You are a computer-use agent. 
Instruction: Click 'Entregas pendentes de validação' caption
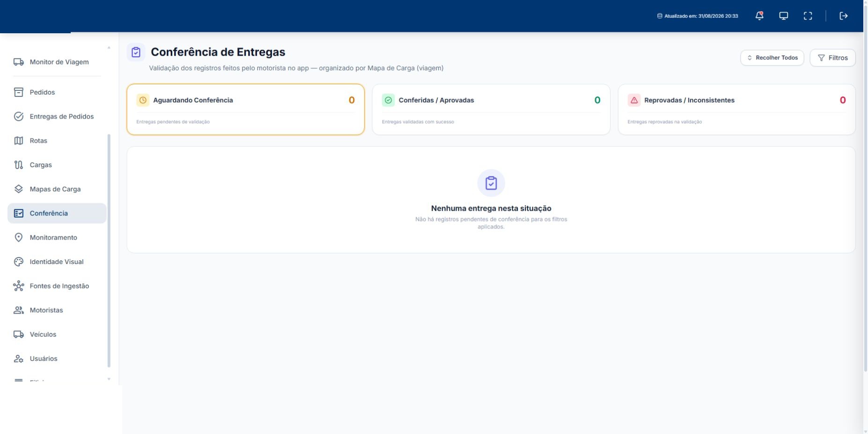coord(173,122)
